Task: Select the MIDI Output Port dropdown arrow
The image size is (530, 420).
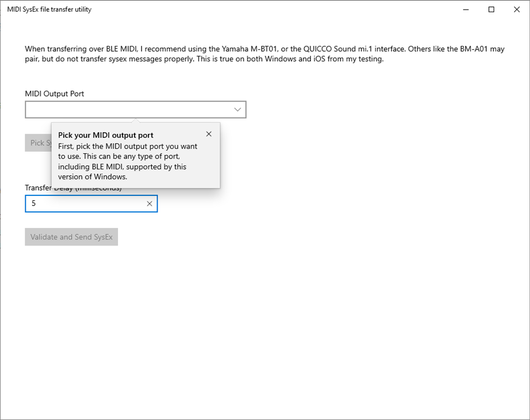Action: coord(237,109)
